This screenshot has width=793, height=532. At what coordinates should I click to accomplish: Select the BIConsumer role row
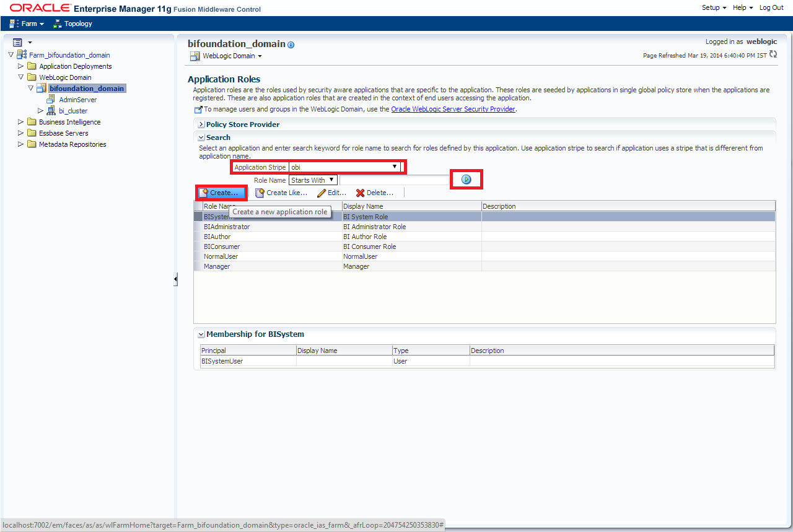(484, 246)
